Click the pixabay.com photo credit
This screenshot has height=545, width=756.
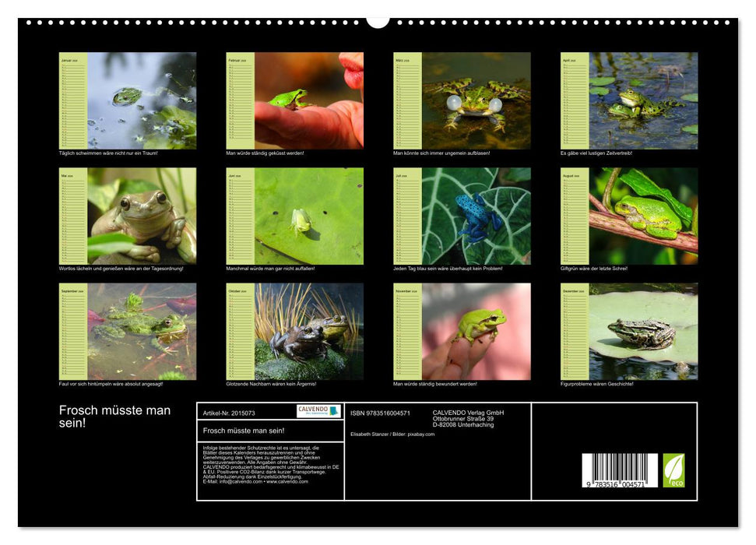(420, 434)
